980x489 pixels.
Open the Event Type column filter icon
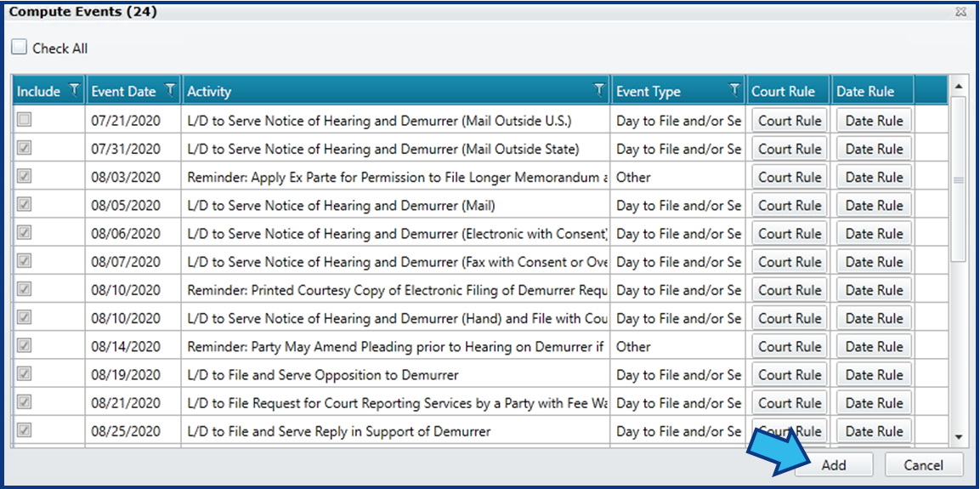pyautogui.click(x=735, y=91)
